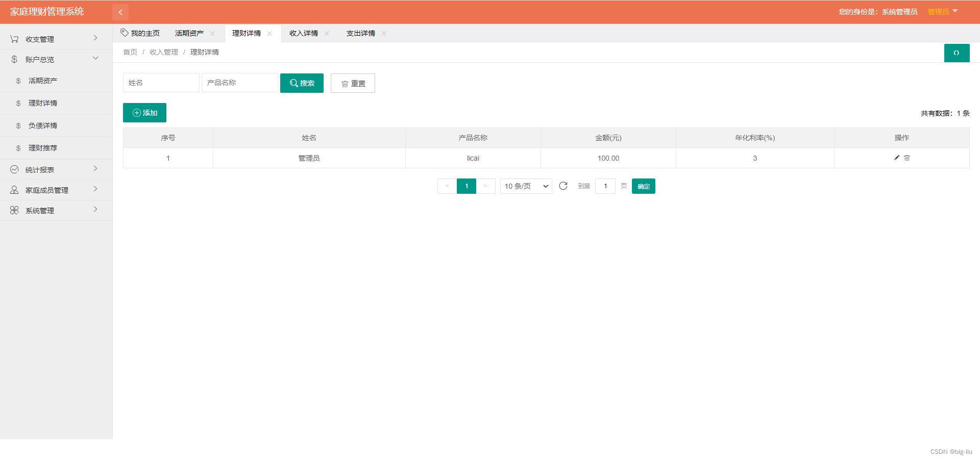Screen dimensions: 980x460
Task: Click tag icon on 我的主页 tab
Action: tap(125, 33)
